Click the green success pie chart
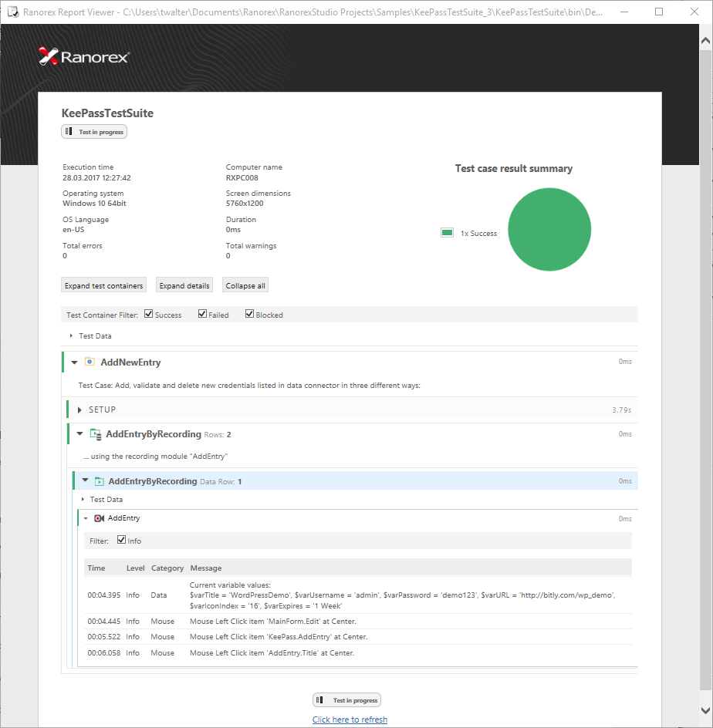 click(x=549, y=229)
